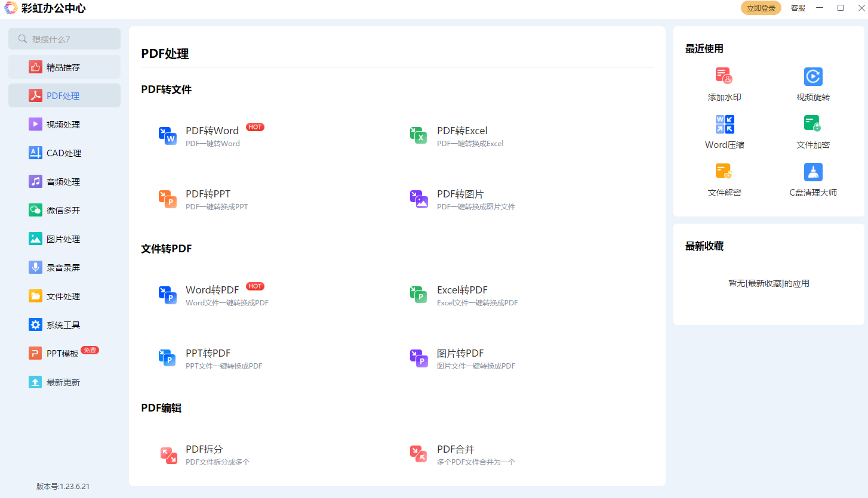
Task: Click the PDF转Excel icon
Action: coord(419,136)
